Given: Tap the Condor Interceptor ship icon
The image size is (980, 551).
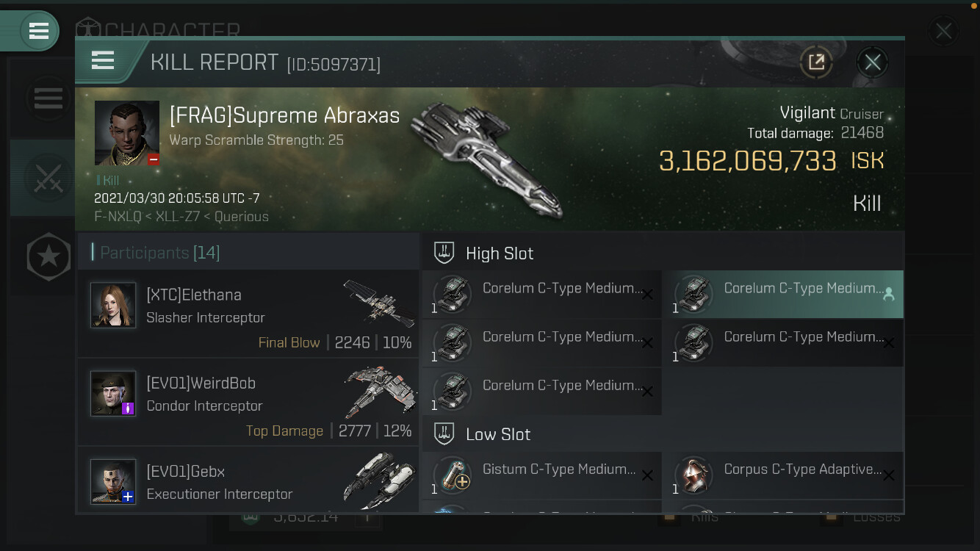Looking at the screenshot, I should (x=379, y=391).
